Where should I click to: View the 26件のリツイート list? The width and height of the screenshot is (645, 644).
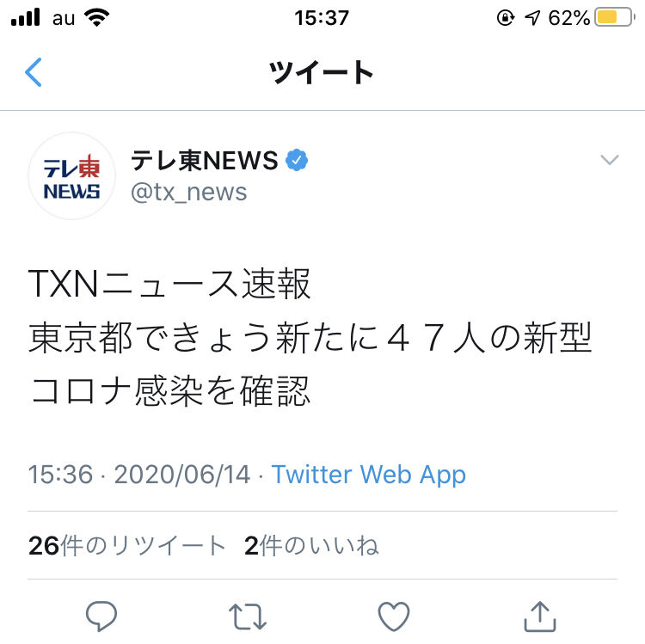click(126, 546)
